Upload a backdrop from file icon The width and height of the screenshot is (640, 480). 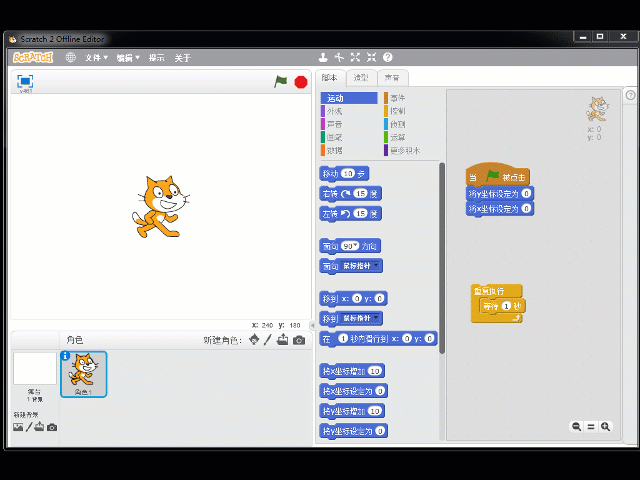pyautogui.click(x=39, y=427)
